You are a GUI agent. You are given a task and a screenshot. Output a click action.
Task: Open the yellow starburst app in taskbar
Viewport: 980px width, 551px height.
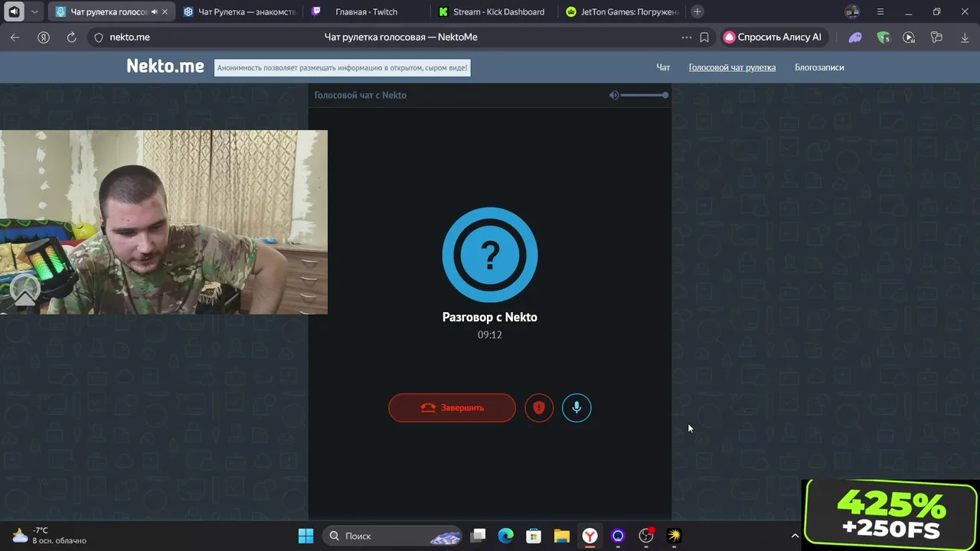(674, 536)
